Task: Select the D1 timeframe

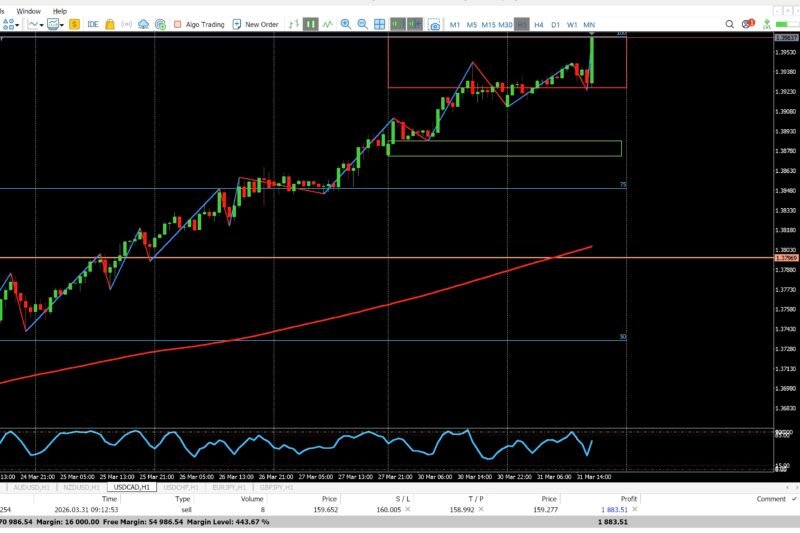Action: [x=556, y=24]
